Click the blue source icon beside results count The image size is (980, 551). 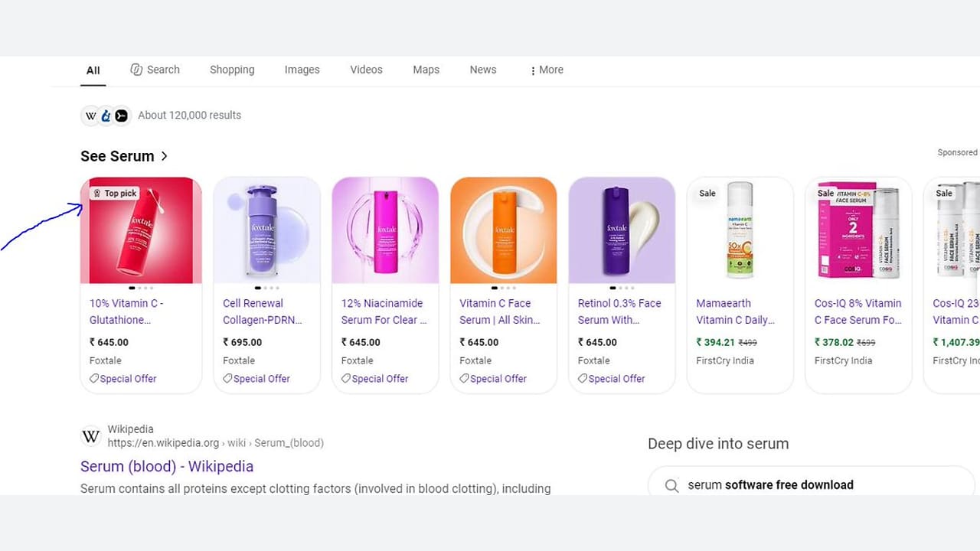[x=106, y=116]
